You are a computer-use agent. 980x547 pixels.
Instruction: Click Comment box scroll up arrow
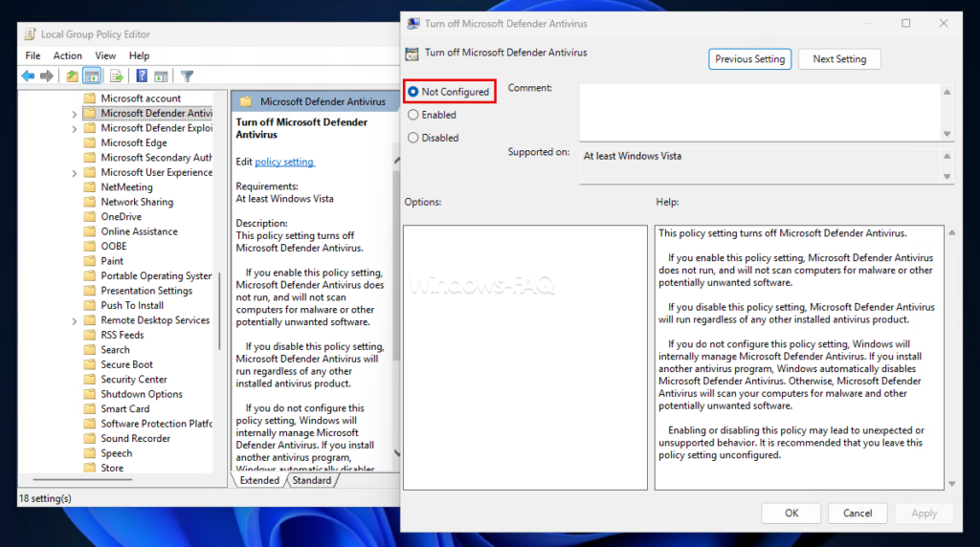947,92
